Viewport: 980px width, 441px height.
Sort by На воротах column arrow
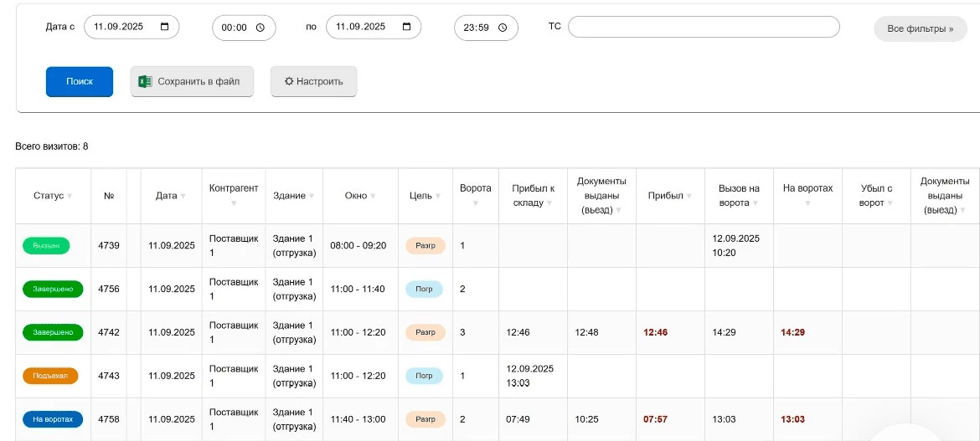coord(807,203)
